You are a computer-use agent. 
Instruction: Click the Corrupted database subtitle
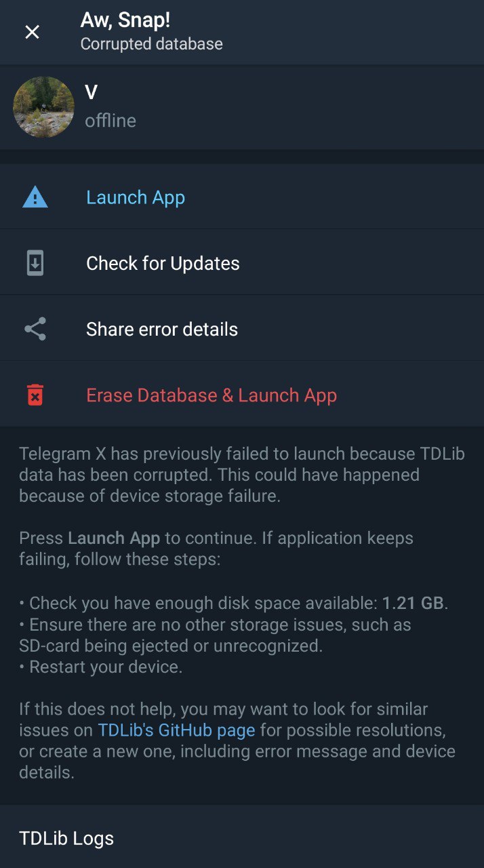click(151, 44)
